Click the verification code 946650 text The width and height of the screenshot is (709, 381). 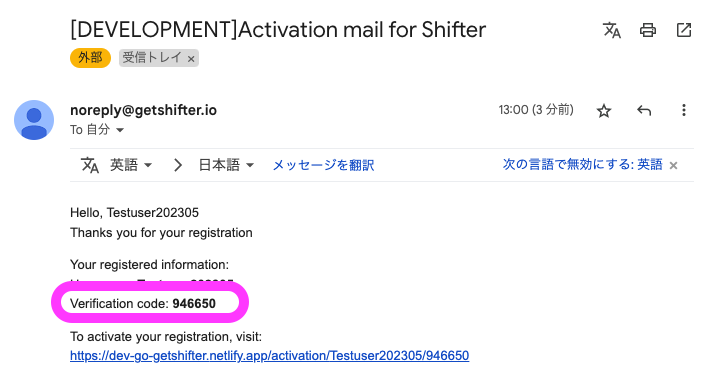[x=194, y=303]
